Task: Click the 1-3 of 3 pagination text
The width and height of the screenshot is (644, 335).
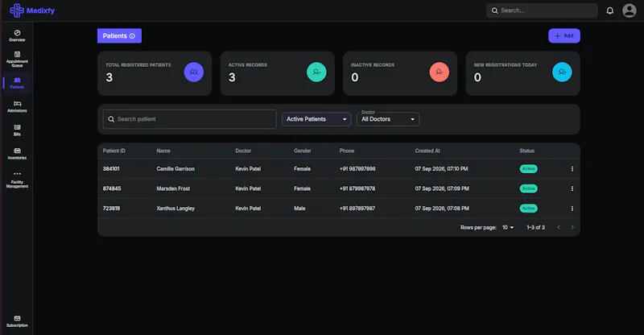Action: [535, 227]
